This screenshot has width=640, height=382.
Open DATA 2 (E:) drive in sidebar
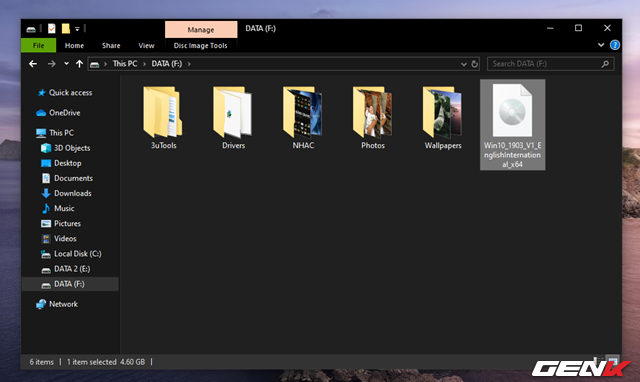pos(65,269)
